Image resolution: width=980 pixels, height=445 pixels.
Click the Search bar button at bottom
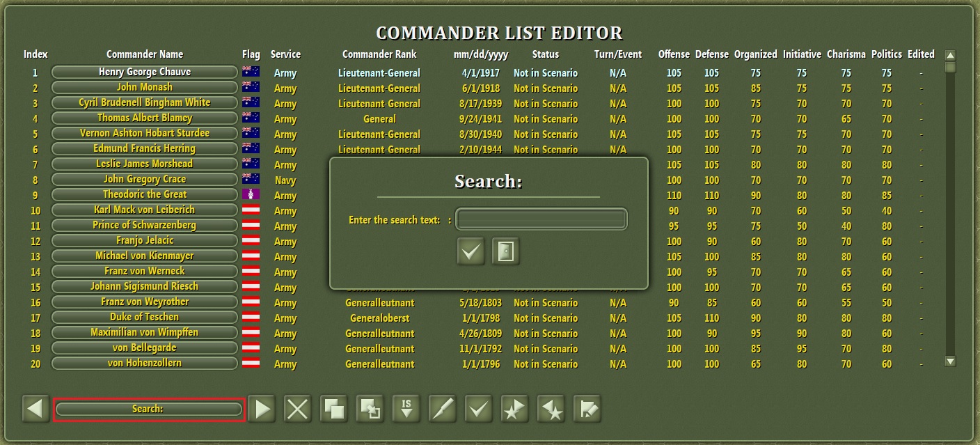point(148,409)
